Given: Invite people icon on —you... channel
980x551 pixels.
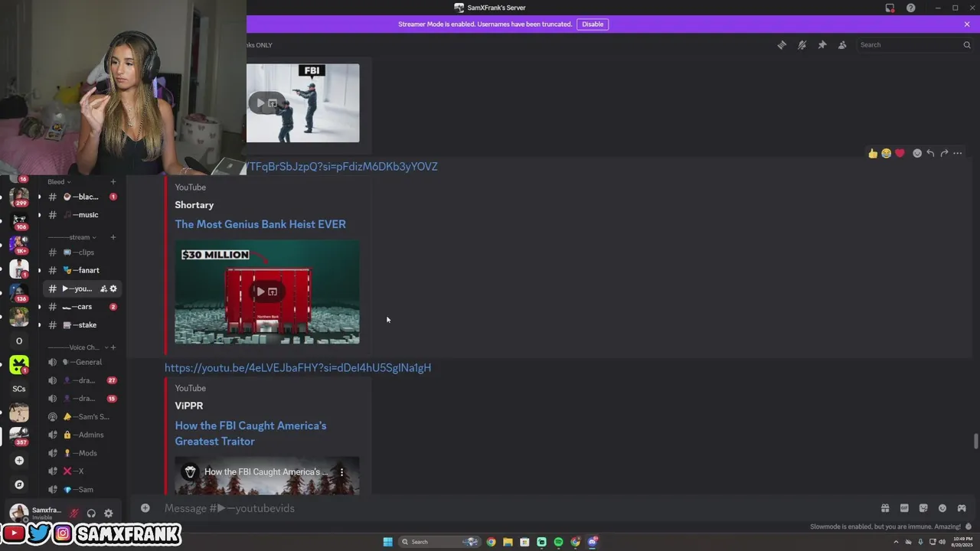Looking at the screenshot, I should tap(103, 289).
